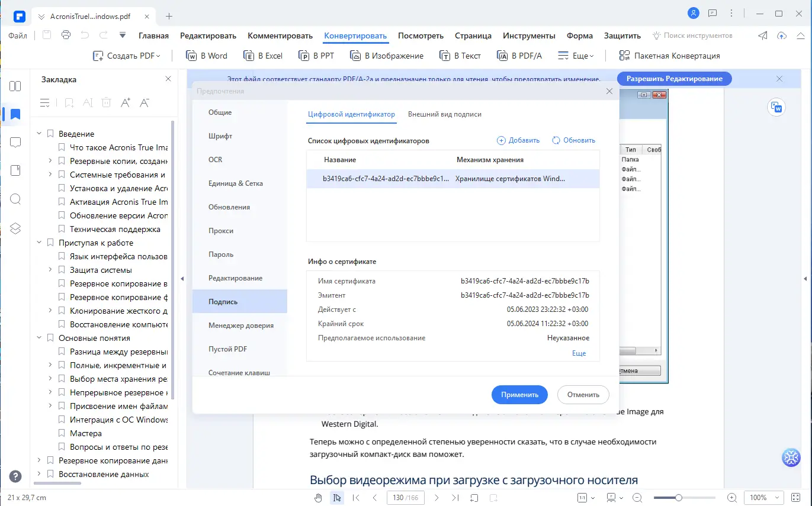Screen dimensions: 812x506
Task: Open the bookmark options list dropdown
Action: [45, 103]
